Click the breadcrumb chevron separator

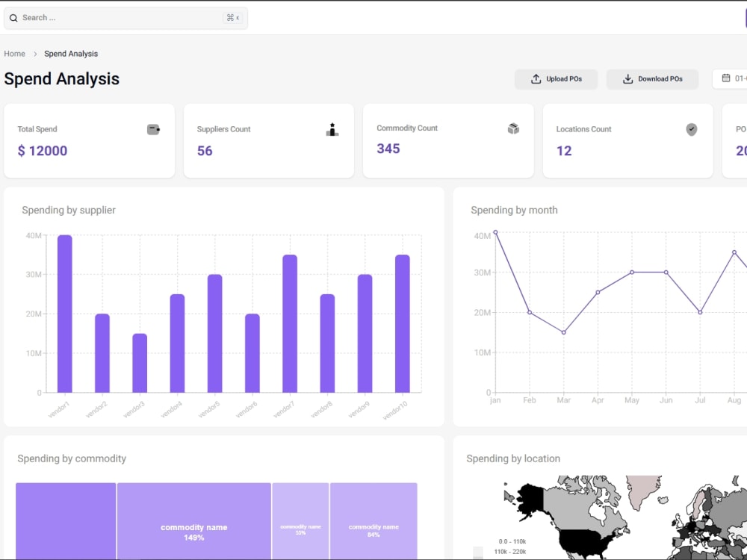(35, 54)
